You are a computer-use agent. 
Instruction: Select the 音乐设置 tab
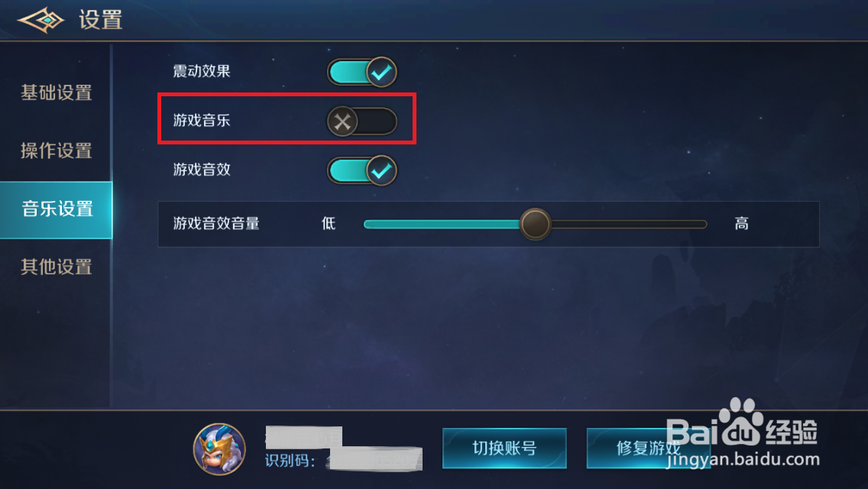point(56,209)
